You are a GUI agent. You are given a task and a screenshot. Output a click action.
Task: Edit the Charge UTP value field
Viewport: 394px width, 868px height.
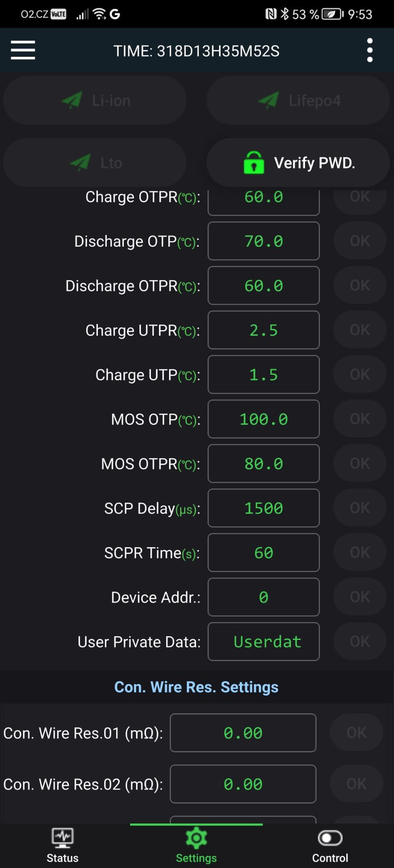pos(264,375)
